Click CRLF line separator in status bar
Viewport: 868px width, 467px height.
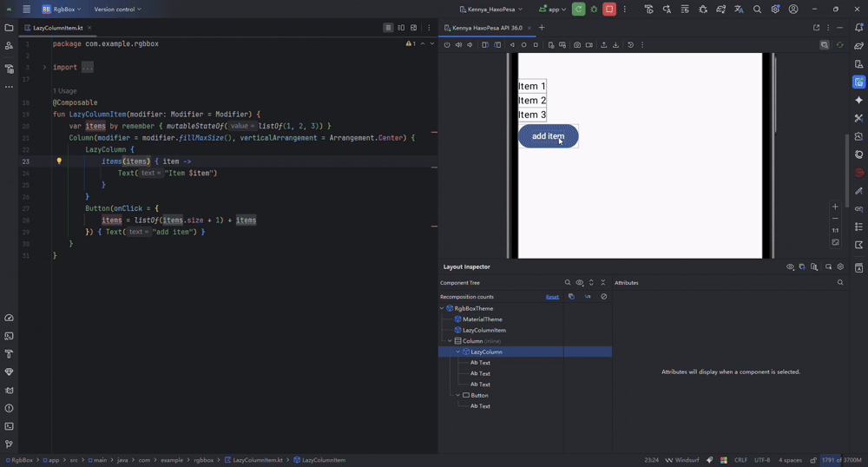coord(740,460)
